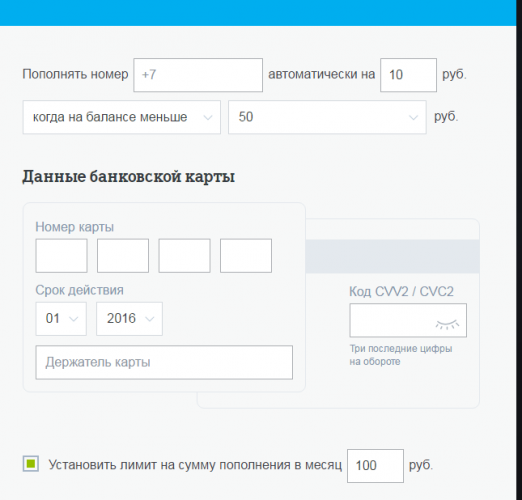Viewport: 522px width, 500px height.
Task: Click the +7 phone number field
Action: click(x=198, y=75)
